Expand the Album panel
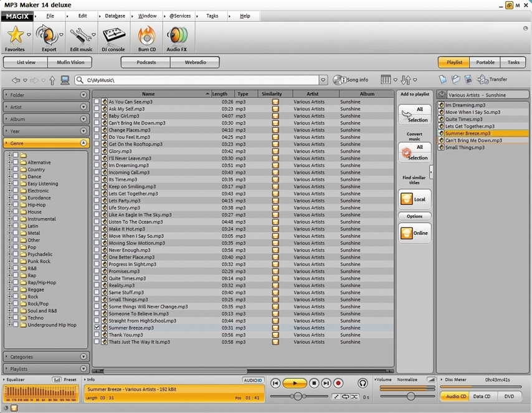 tap(83, 119)
